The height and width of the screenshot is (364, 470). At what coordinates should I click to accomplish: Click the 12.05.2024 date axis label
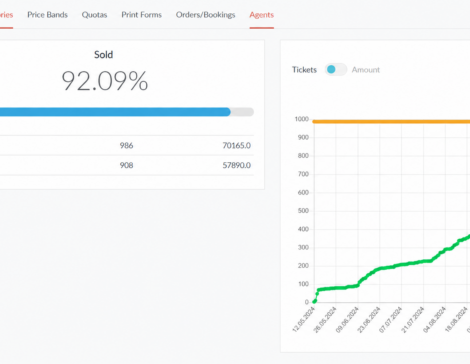(304, 319)
